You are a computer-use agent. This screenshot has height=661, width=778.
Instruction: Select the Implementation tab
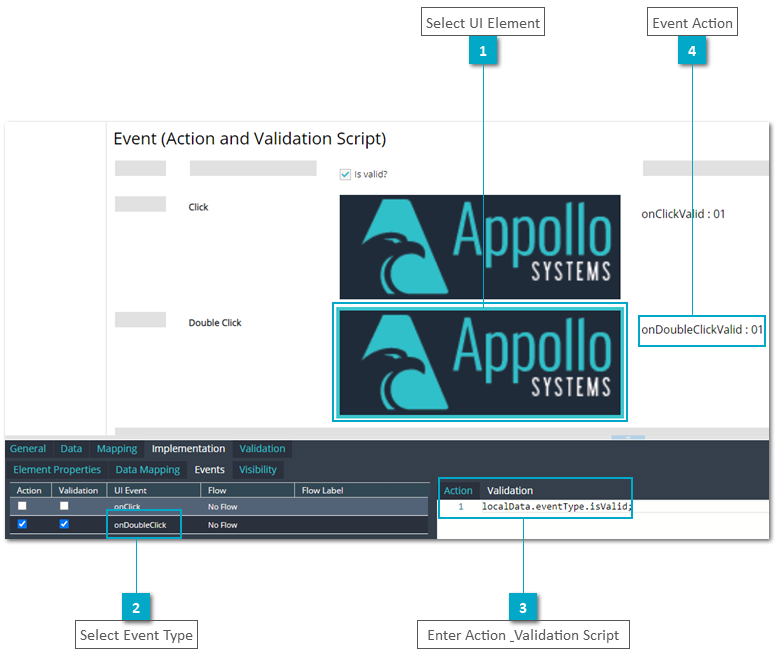point(189,449)
